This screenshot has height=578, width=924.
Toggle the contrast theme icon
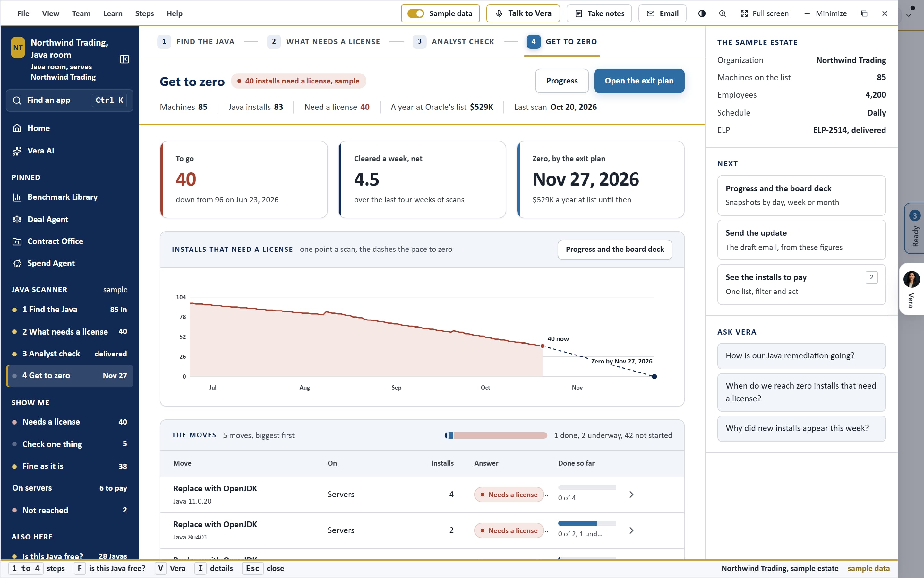click(x=702, y=13)
